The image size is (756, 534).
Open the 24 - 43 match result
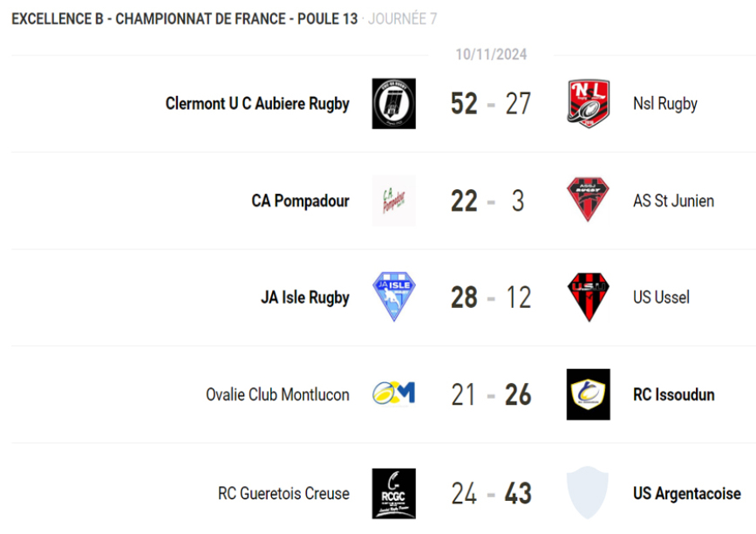(490, 493)
